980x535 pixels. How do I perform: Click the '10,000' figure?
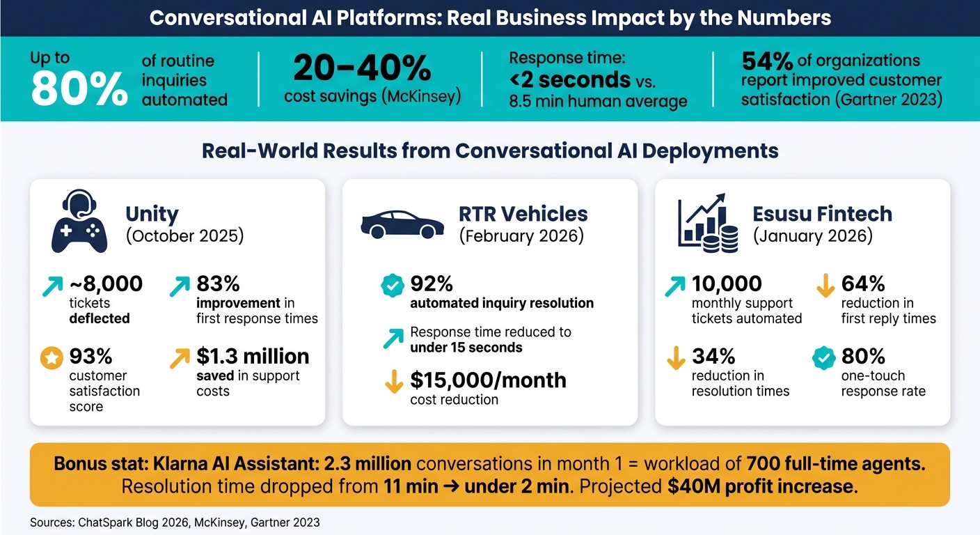(727, 284)
